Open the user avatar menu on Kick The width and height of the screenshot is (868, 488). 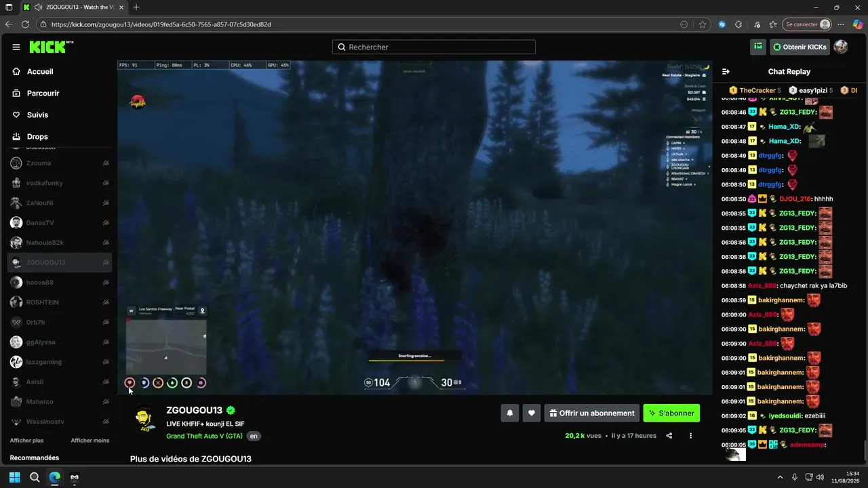(x=841, y=47)
